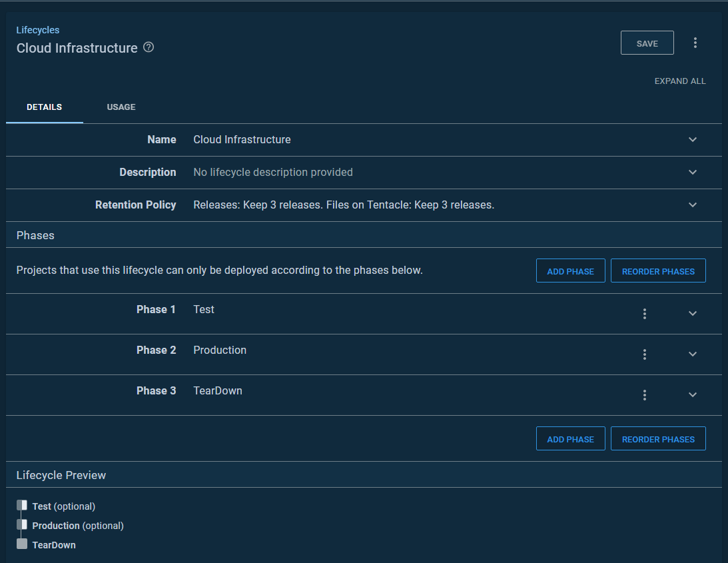Click the TearDown phase icon in Lifecycle Preview

pyautogui.click(x=22, y=544)
